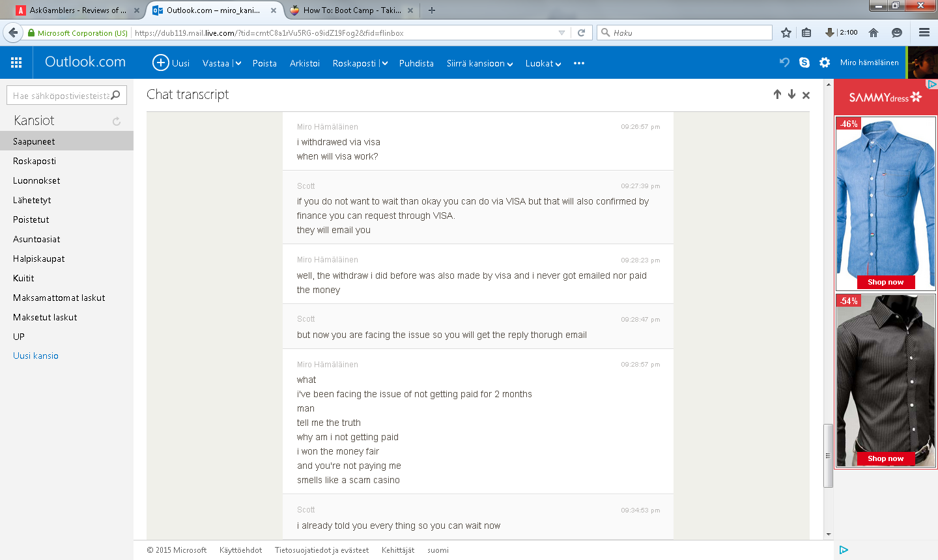This screenshot has width=938, height=560.
Task: Open the Lähetetyt sent folder
Action: [66, 200]
